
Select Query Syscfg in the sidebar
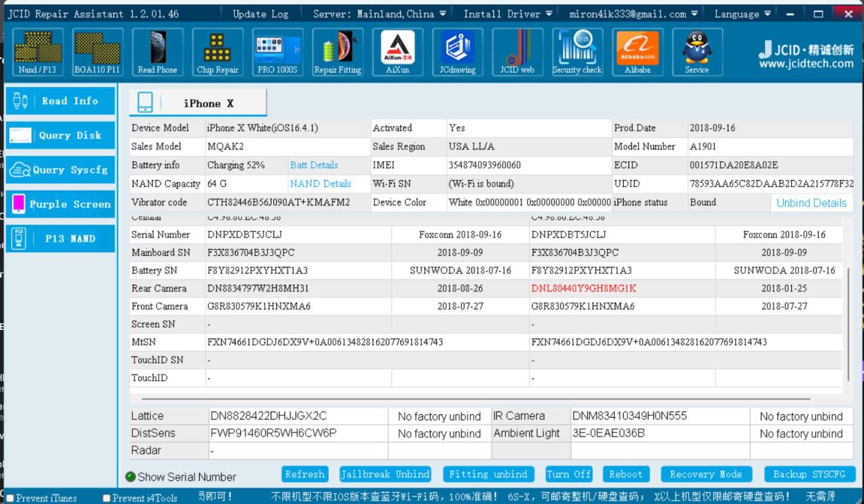pyautogui.click(x=60, y=170)
